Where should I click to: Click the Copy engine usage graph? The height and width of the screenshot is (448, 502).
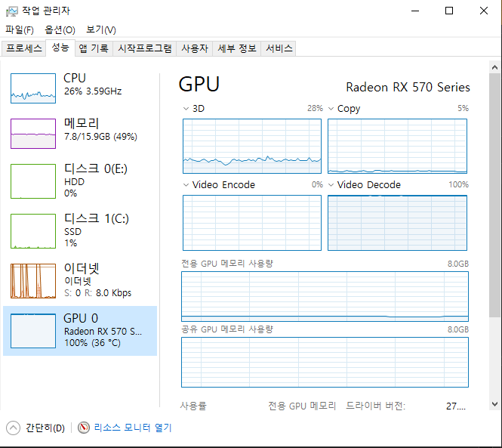[x=397, y=146]
